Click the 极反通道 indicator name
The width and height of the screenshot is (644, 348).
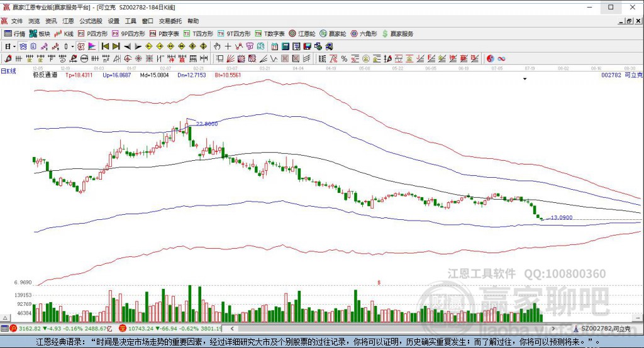pos(45,75)
